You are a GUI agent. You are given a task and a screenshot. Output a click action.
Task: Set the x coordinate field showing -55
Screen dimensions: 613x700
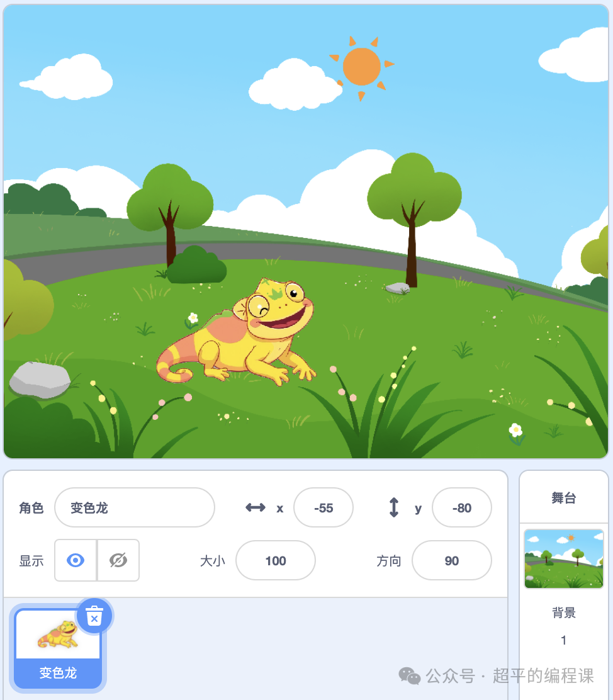click(323, 507)
